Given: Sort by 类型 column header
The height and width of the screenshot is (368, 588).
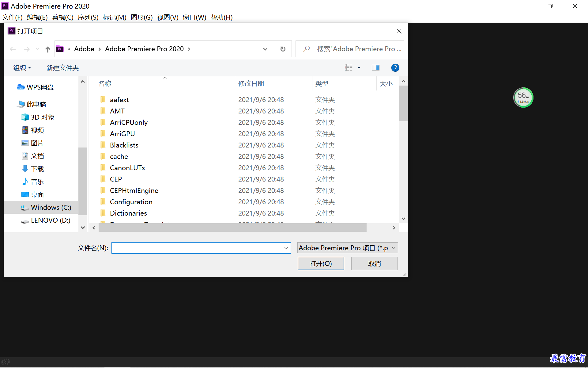Looking at the screenshot, I should [x=322, y=83].
